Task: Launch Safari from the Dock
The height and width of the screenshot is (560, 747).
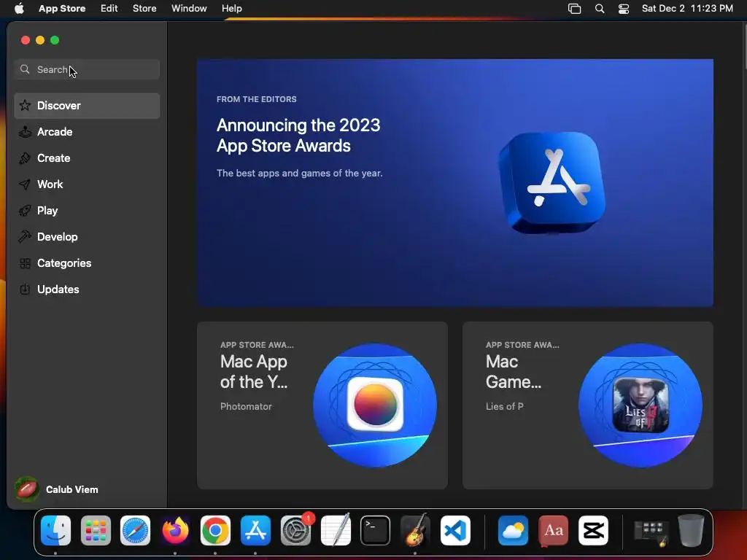Action: tap(135, 531)
